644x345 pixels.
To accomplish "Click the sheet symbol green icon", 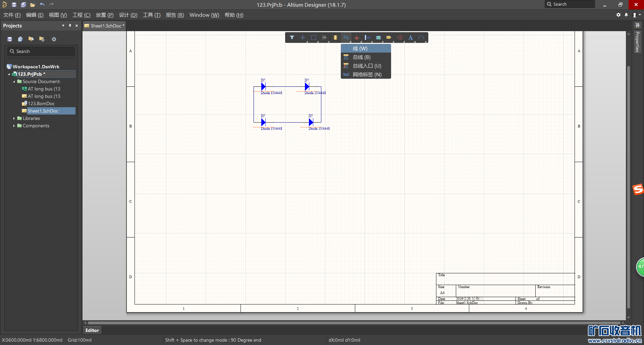I will (x=378, y=38).
